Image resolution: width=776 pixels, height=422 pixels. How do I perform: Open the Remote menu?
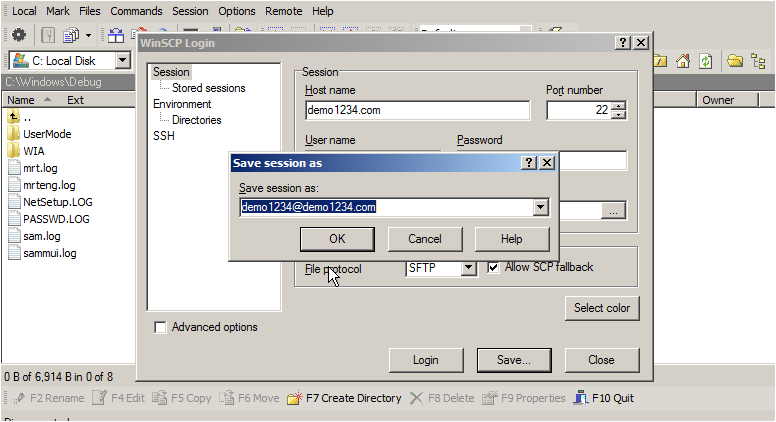(284, 11)
